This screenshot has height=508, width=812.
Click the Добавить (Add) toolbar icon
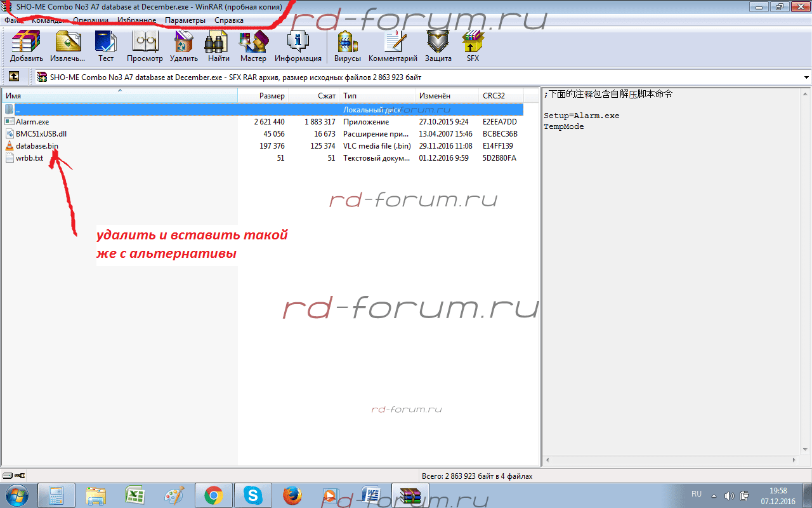click(26, 46)
